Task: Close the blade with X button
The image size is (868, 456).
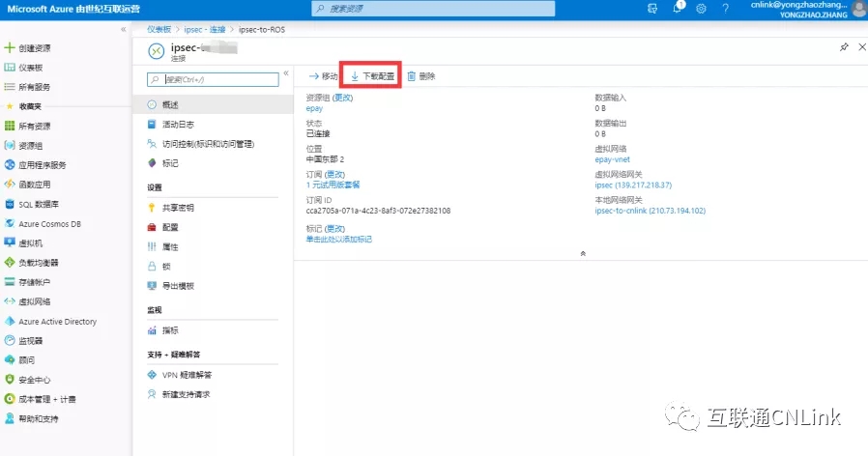Action: 862,47
